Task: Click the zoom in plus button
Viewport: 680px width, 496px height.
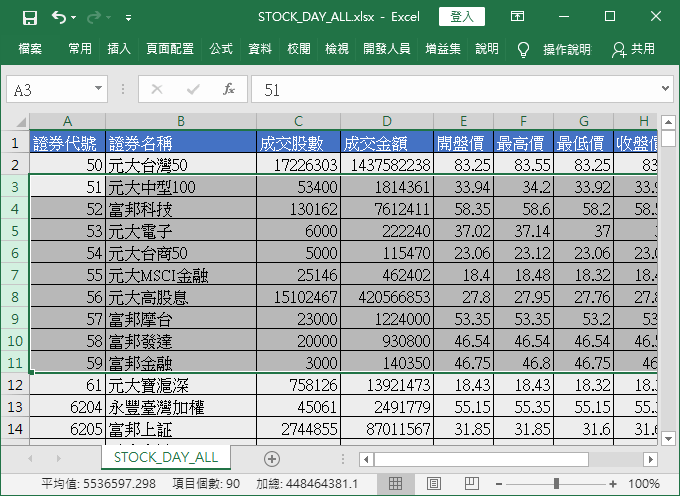Action: [613, 483]
